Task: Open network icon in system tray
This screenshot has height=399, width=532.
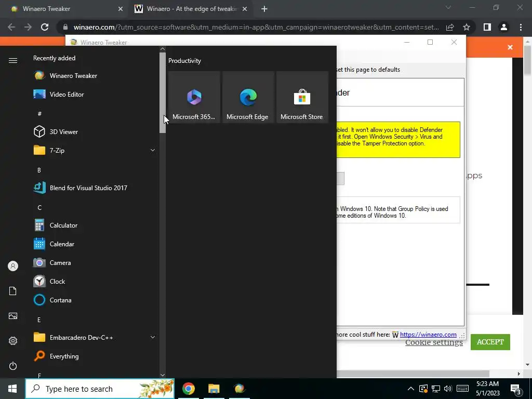Action: (436, 389)
